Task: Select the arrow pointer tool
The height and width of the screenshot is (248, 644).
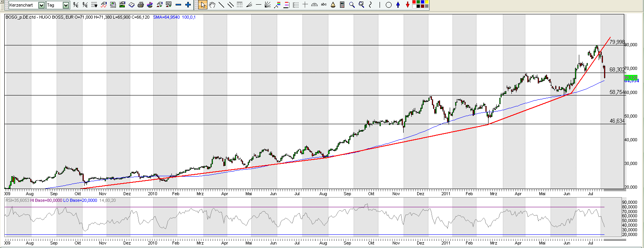Action: click(203, 5)
